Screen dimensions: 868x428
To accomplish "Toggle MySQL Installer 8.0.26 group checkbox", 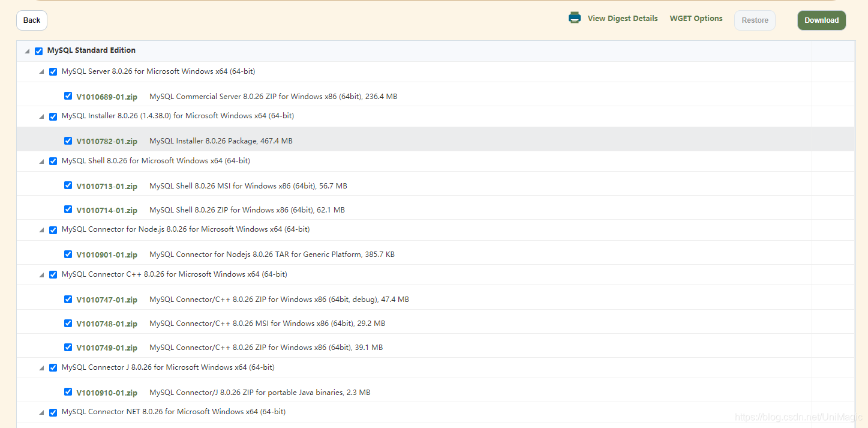I will pos(53,116).
